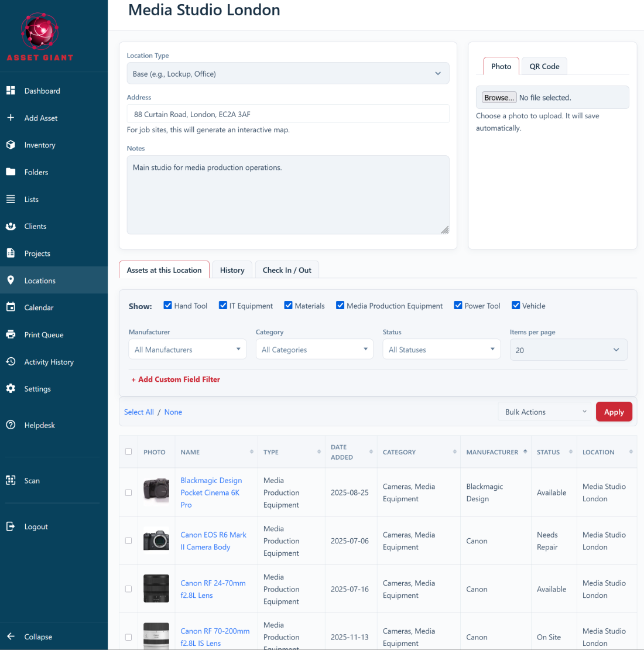Click the Blackmagic camera thumbnail

pos(156,491)
